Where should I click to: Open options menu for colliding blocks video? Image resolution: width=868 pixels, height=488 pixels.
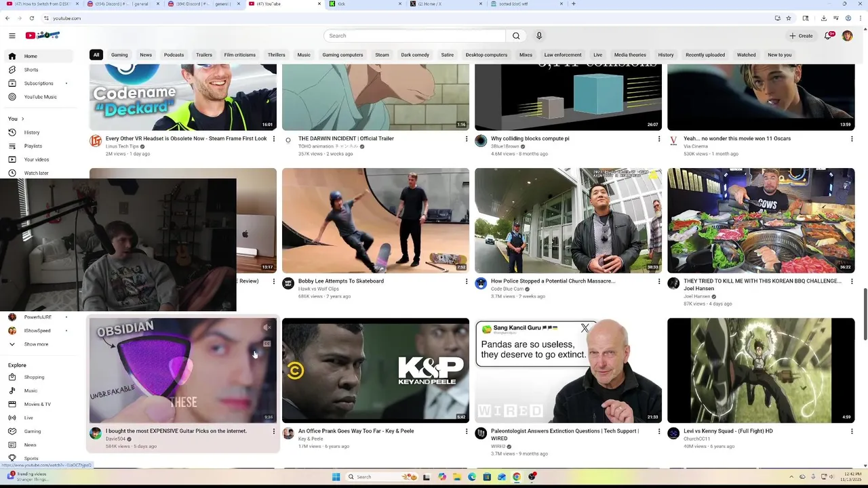(659, 139)
